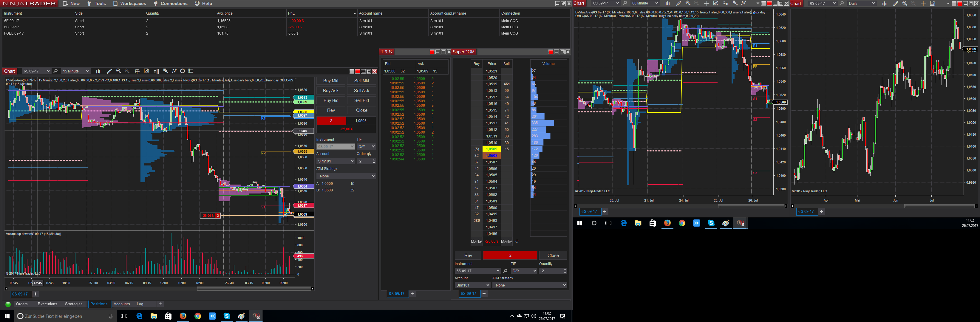Expand Chart Trader ATM Strategy dropdown
The width and height of the screenshot is (980, 322).
(346, 176)
